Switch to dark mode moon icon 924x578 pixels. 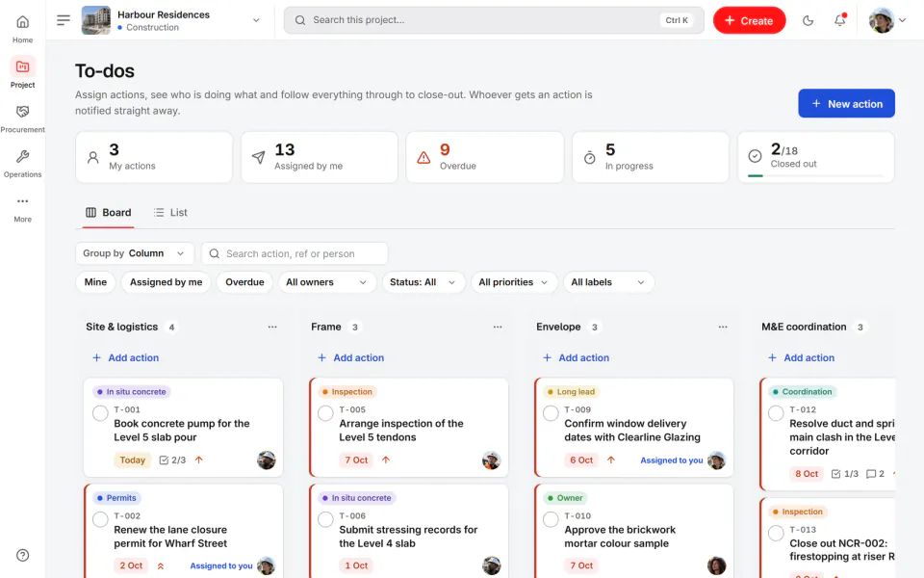(x=808, y=20)
